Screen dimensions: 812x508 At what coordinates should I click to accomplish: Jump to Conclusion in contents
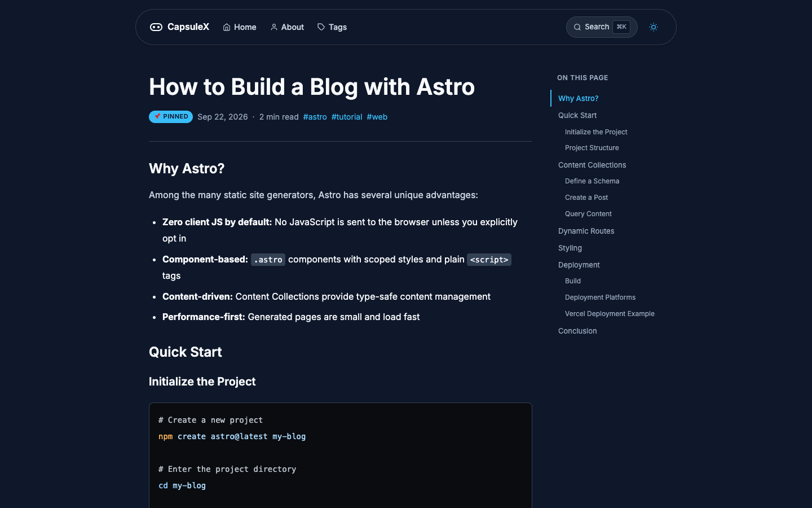(x=577, y=331)
